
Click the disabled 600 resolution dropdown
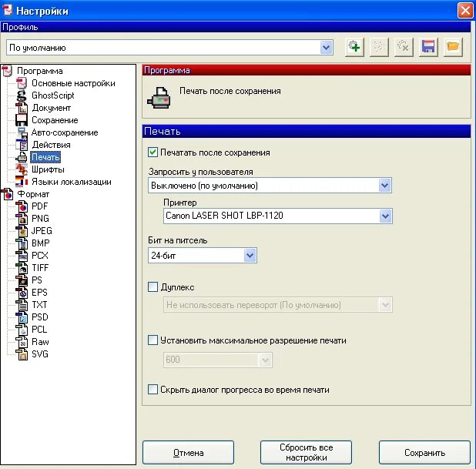218,360
